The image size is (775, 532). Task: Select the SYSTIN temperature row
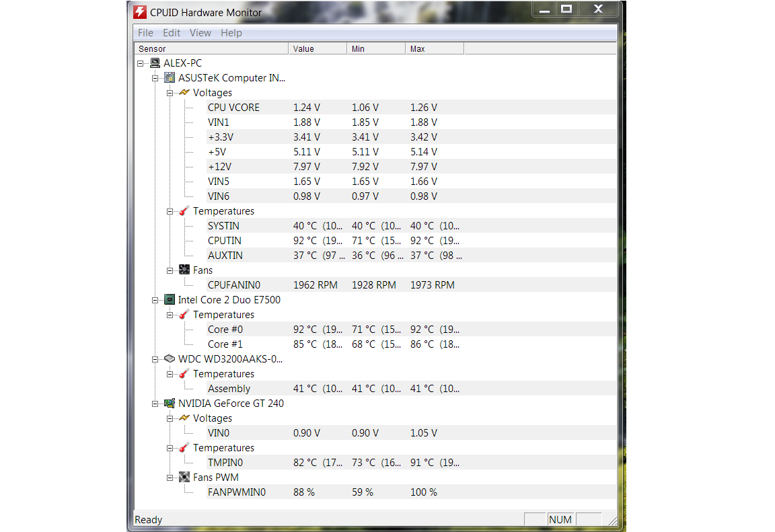(x=411, y=226)
